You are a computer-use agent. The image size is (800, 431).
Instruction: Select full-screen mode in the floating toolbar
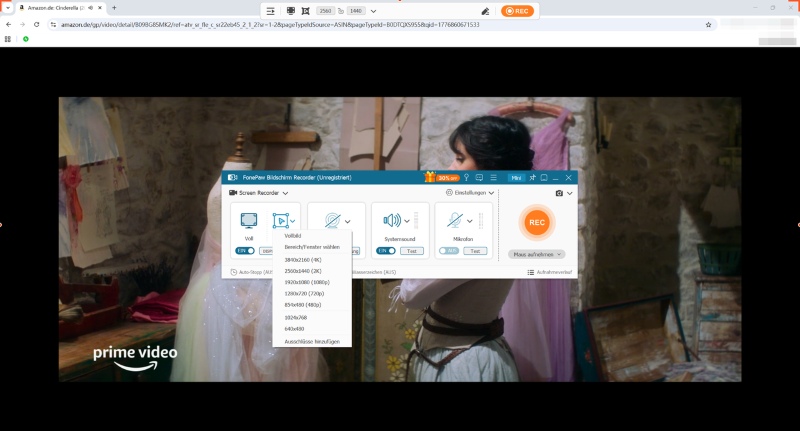(x=291, y=11)
